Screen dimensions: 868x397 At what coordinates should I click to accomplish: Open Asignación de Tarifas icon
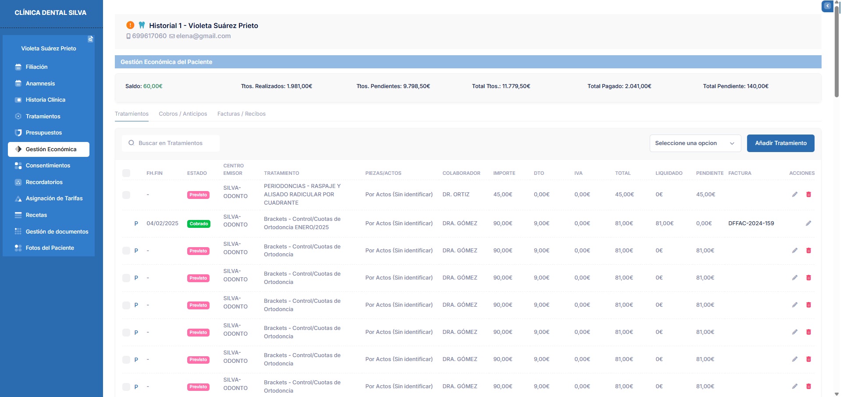[18, 198]
